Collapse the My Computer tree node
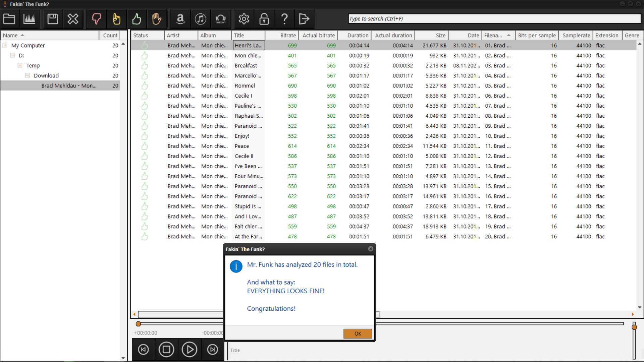644x362 pixels. [5, 45]
